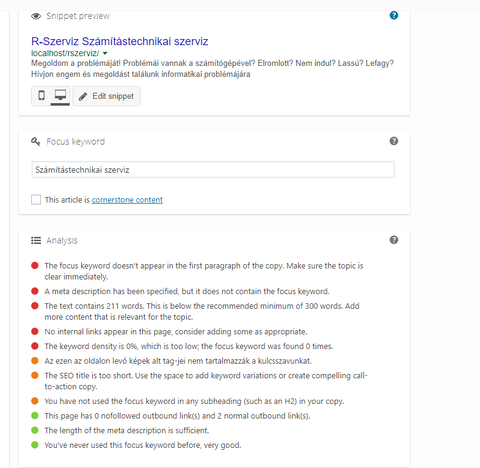Click the pencil icon on Edit snippet
The width and height of the screenshot is (480, 468).
83,97
